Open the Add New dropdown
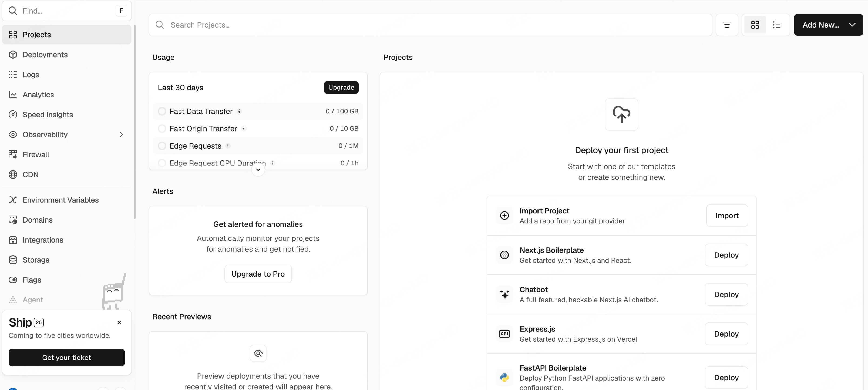Viewport: 868px width, 390px height. point(828,25)
